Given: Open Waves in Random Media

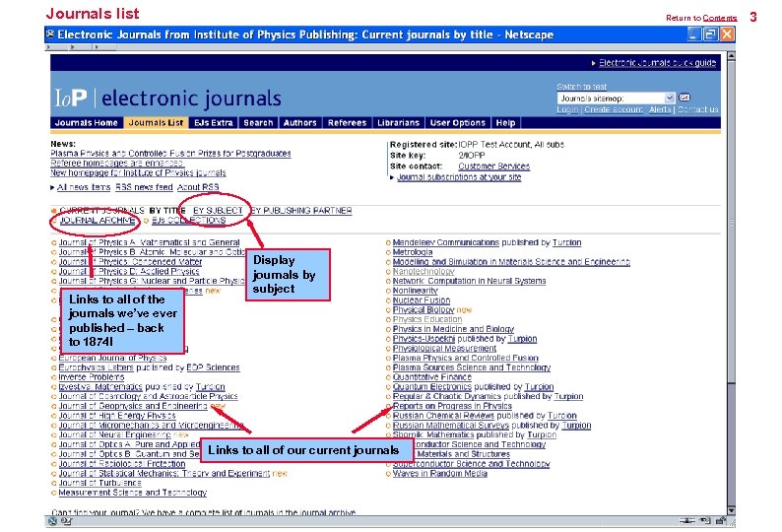Looking at the screenshot, I should (x=440, y=473).
